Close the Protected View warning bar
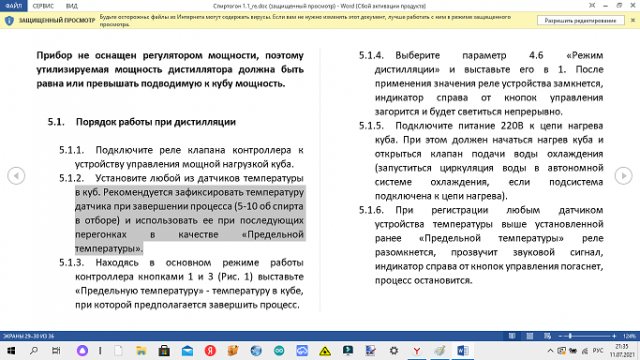 click(633, 20)
